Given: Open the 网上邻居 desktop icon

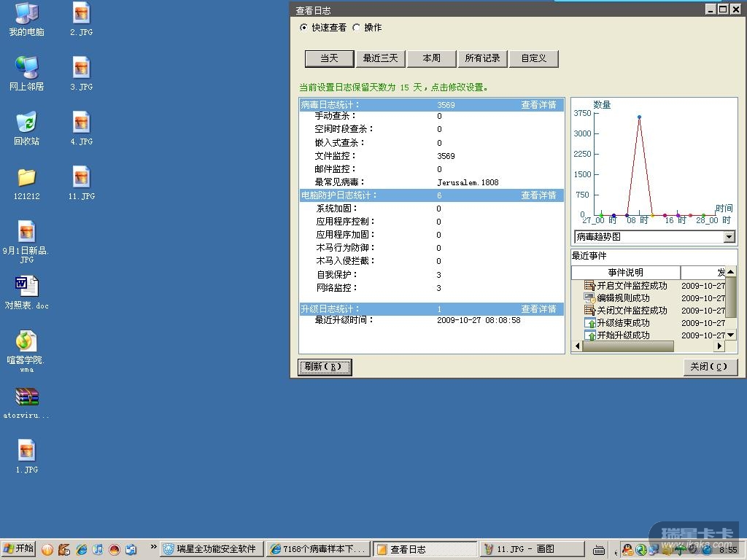Looking at the screenshot, I should [26, 68].
